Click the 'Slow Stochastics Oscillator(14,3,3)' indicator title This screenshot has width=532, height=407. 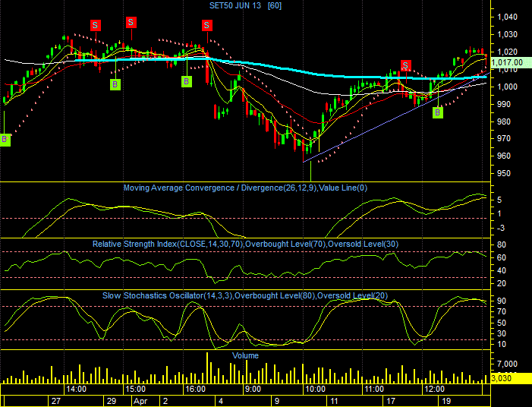(168, 295)
